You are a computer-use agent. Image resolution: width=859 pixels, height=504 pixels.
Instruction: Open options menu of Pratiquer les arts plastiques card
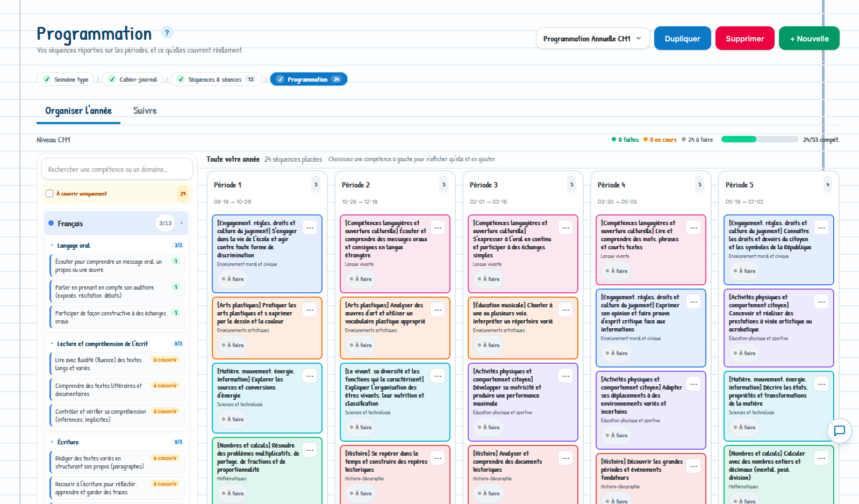click(x=310, y=310)
